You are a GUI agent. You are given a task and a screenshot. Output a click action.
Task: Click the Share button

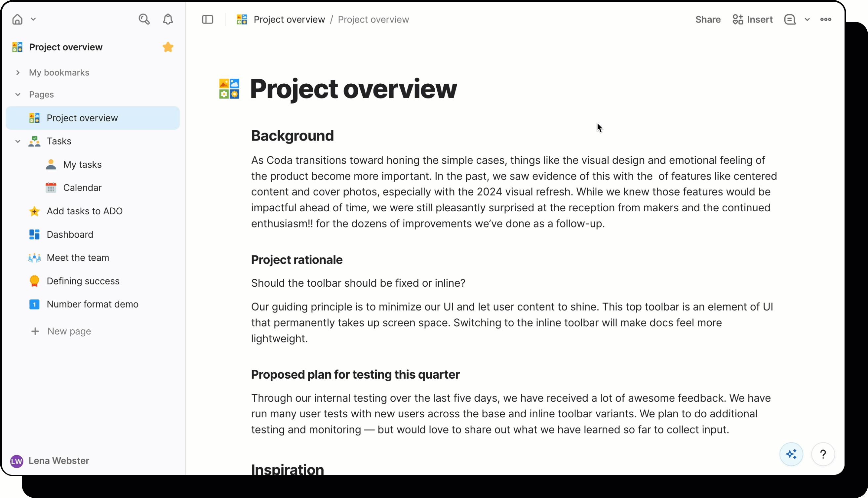pos(708,20)
